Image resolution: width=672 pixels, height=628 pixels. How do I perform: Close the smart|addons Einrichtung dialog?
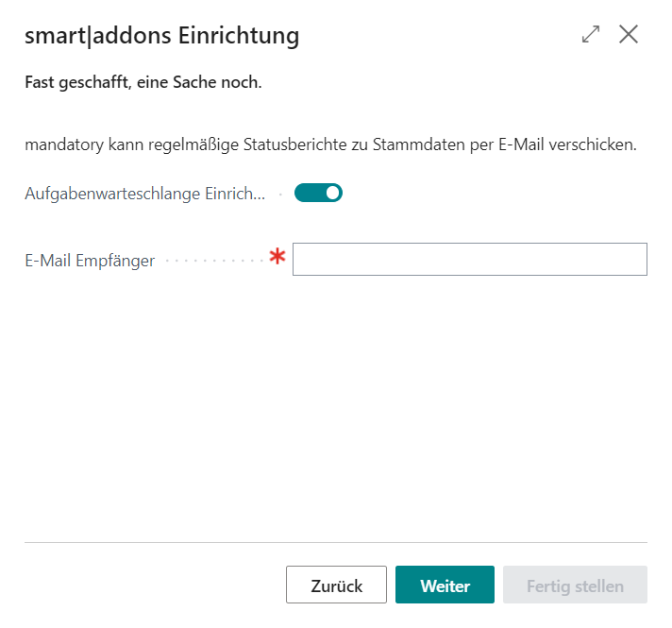(x=629, y=35)
